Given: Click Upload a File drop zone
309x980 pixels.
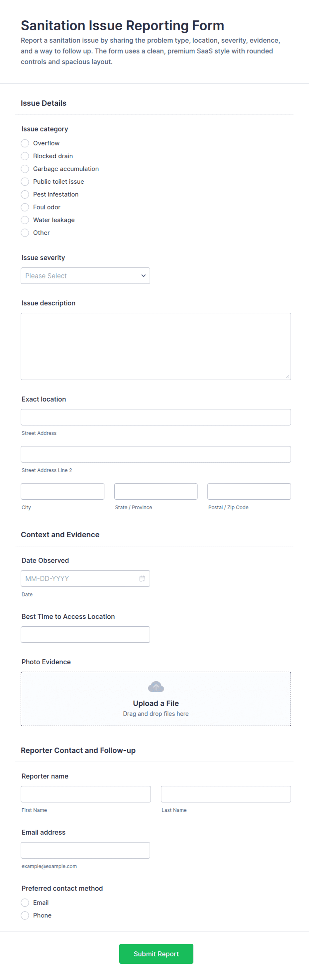Looking at the screenshot, I should [x=156, y=699].
